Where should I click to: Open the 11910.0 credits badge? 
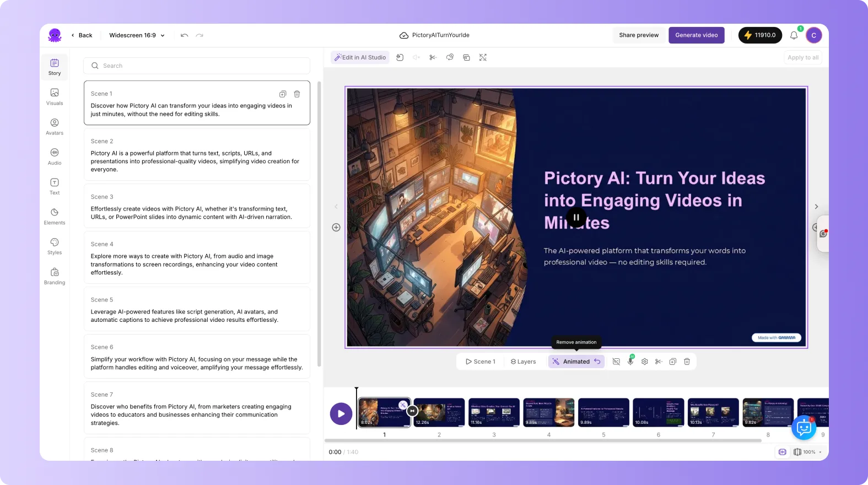(x=760, y=35)
